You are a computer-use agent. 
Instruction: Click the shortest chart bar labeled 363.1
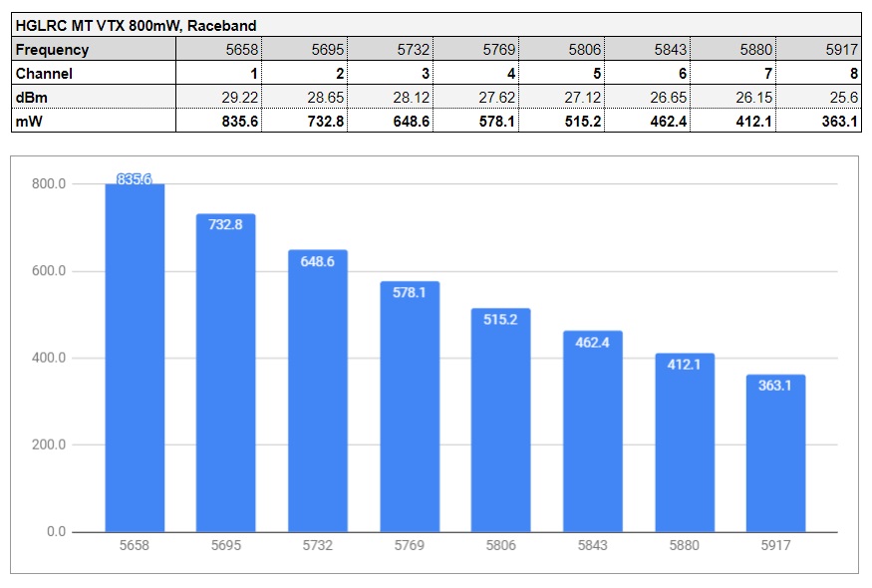(775, 453)
